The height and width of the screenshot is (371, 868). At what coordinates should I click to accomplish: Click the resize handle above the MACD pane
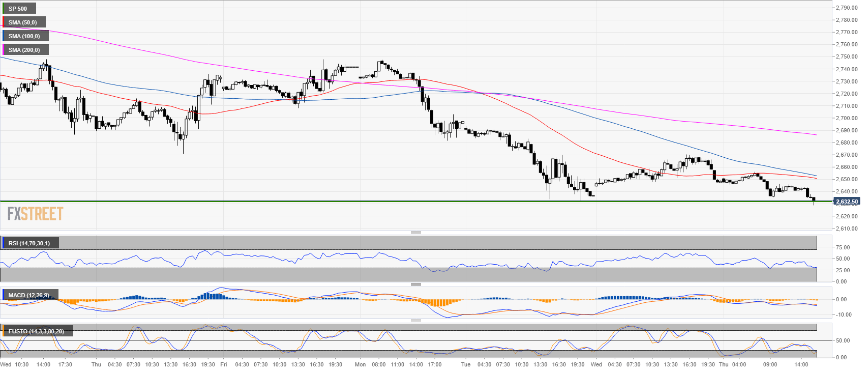coord(415,284)
